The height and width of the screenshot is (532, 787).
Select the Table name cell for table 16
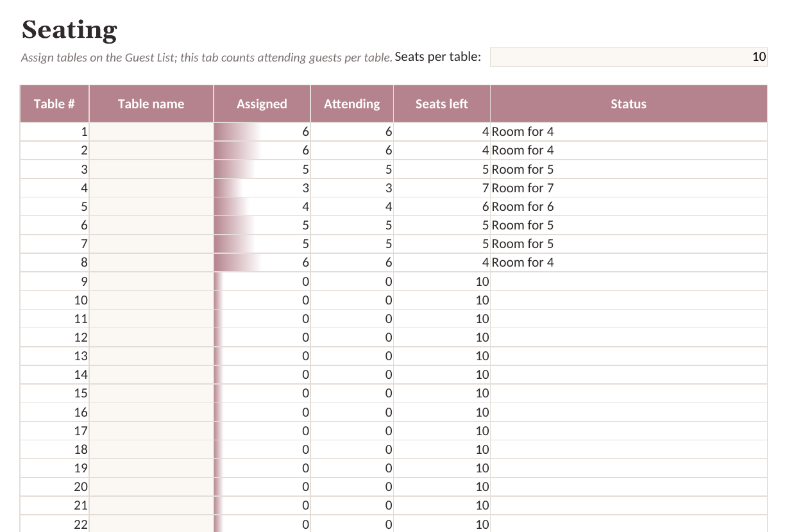(151, 412)
